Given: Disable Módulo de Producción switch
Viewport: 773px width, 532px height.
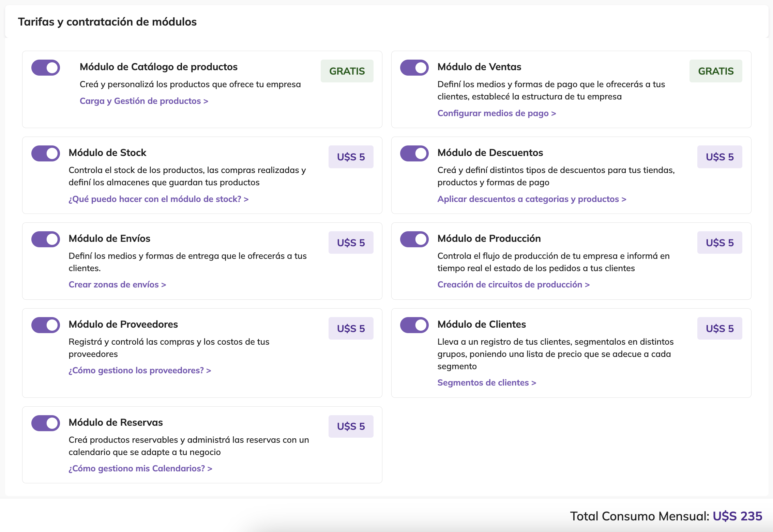Looking at the screenshot, I should tap(414, 239).
